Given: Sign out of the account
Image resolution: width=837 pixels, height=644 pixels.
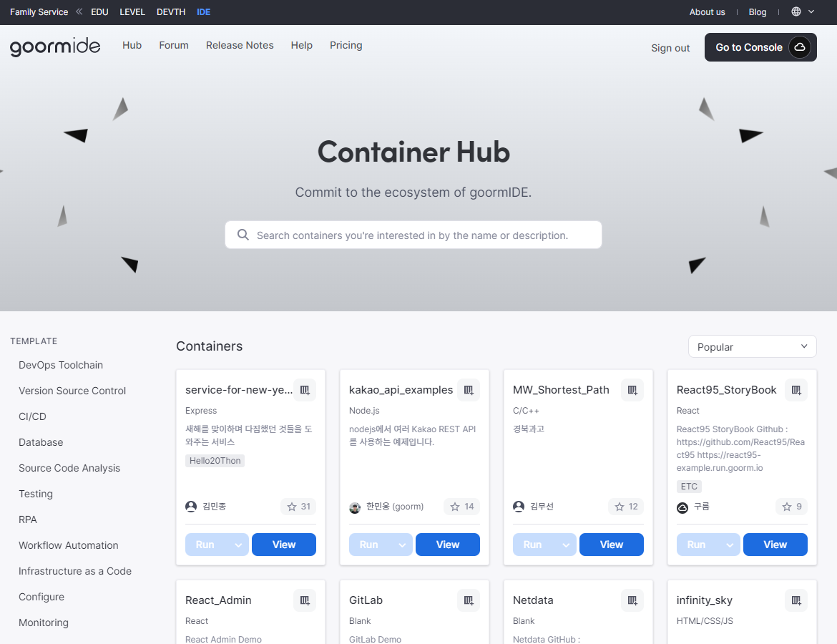Looking at the screenshot, I should click(670, 48).
